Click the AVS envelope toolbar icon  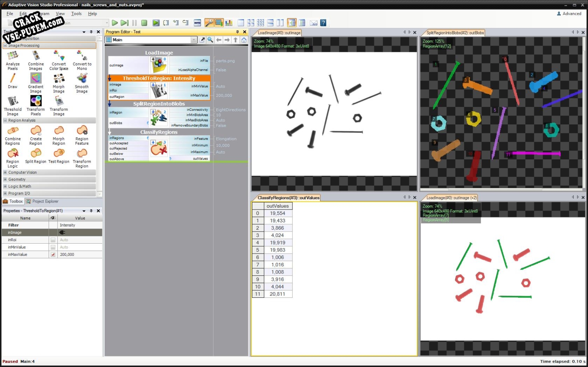pos(314,23)
